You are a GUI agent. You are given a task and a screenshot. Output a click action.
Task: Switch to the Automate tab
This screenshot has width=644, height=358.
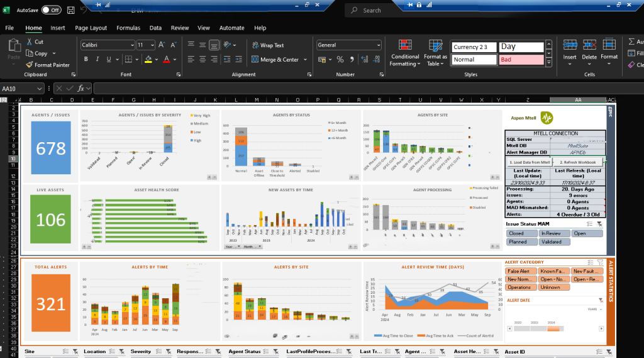pos(231,28)
